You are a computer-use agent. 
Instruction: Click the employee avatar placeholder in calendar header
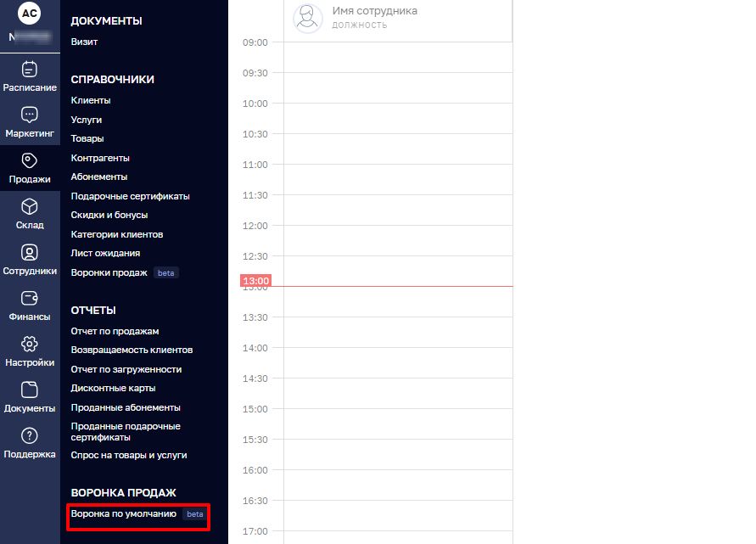[x=307, y=18]
